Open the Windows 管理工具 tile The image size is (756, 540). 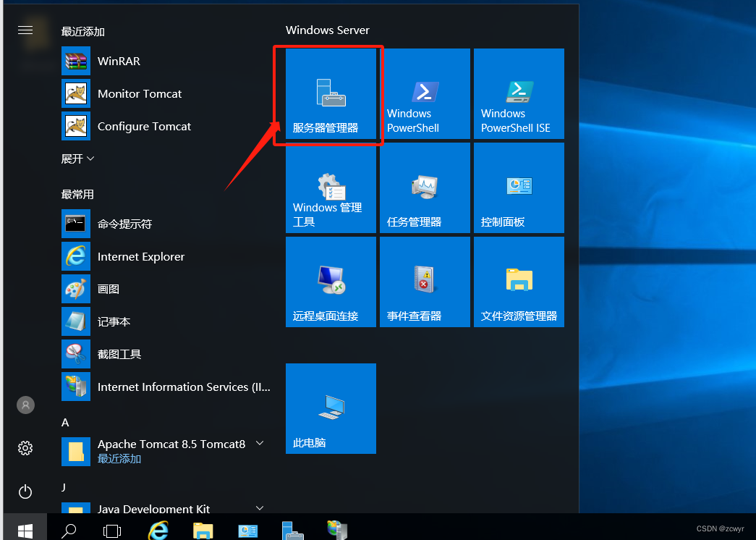331,187
